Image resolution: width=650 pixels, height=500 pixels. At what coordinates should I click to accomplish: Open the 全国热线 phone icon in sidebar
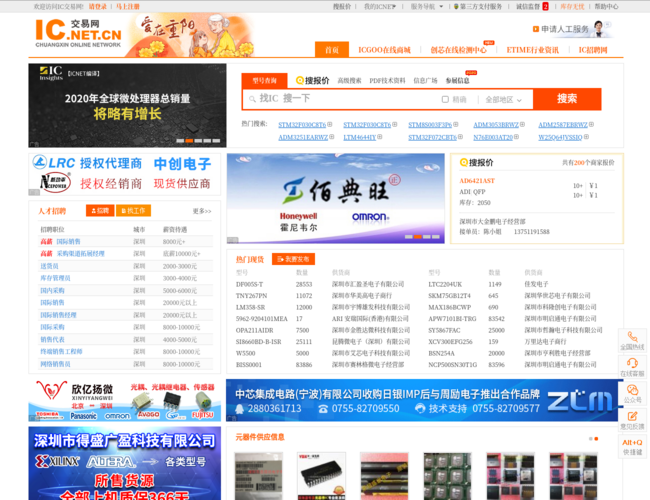click(x=632, y=337)
